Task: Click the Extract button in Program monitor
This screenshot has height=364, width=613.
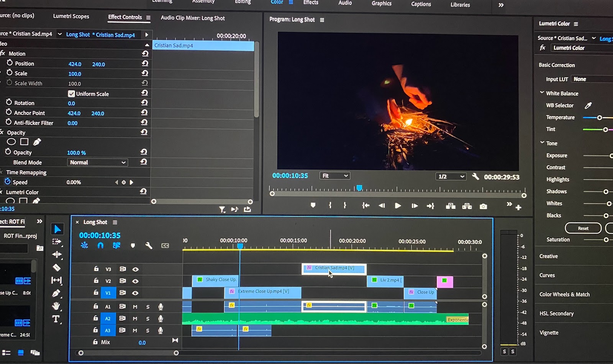Action: click(x=467, y=206)
